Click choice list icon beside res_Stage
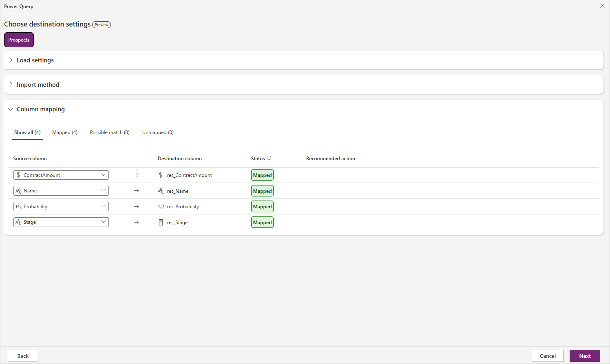 coord(161,223)
